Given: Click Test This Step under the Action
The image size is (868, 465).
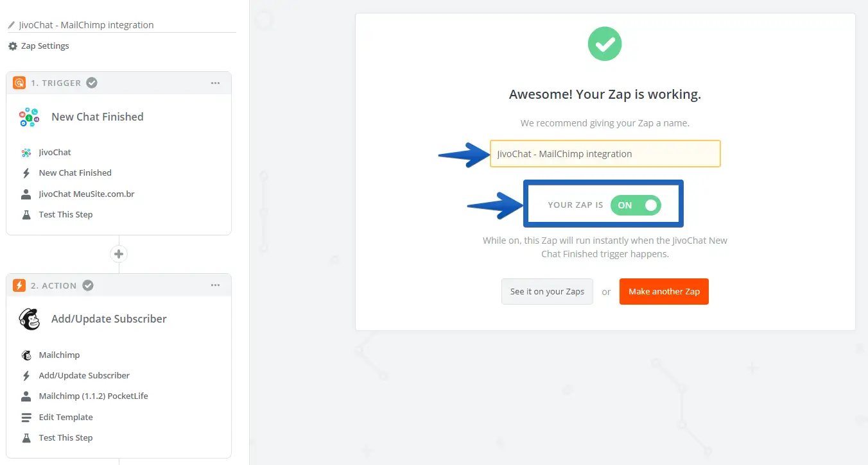Looking at the screenshot, I should [65, 438].
